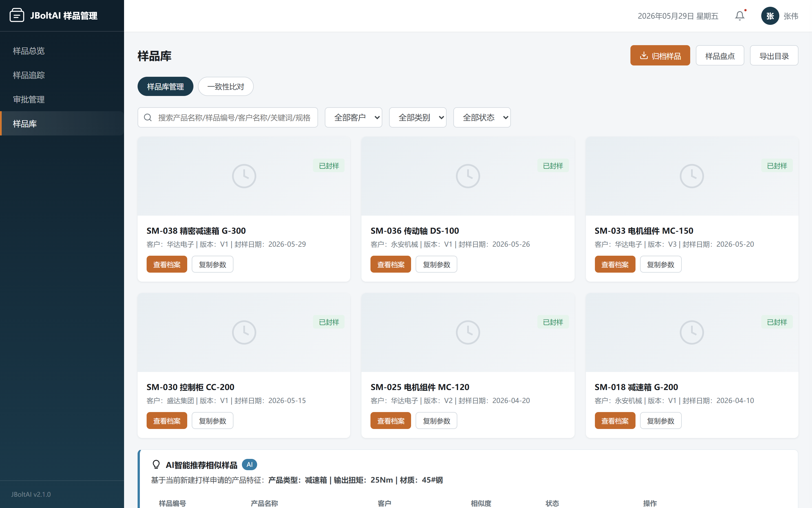
Task: Click clock placeholder icon on SM-033 card
Action: (x=692, y=176)
